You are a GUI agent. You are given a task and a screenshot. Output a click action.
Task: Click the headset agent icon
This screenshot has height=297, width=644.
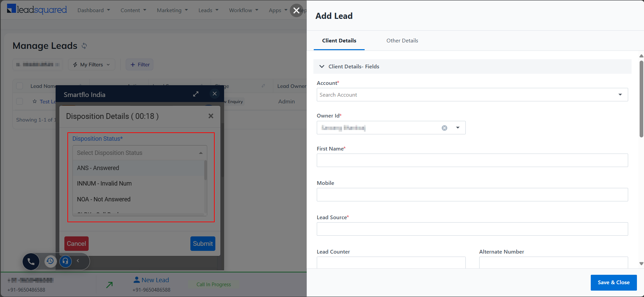[65, 261]
